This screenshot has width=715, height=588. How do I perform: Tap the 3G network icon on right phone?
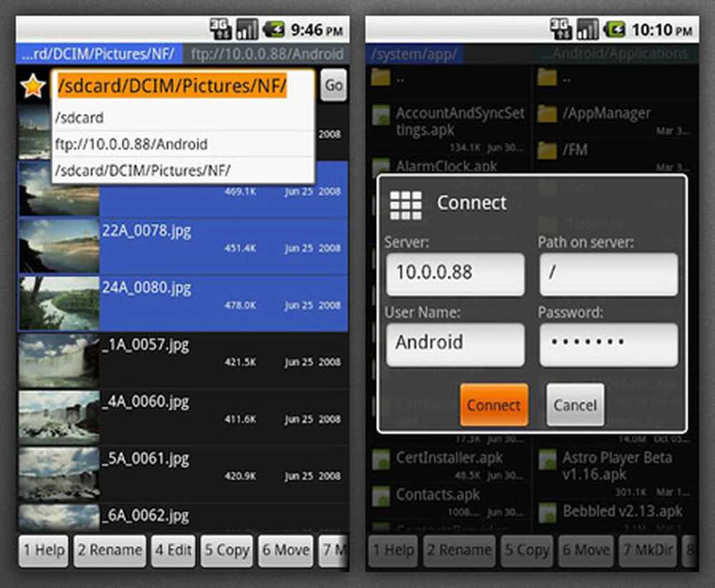point(561,29)
